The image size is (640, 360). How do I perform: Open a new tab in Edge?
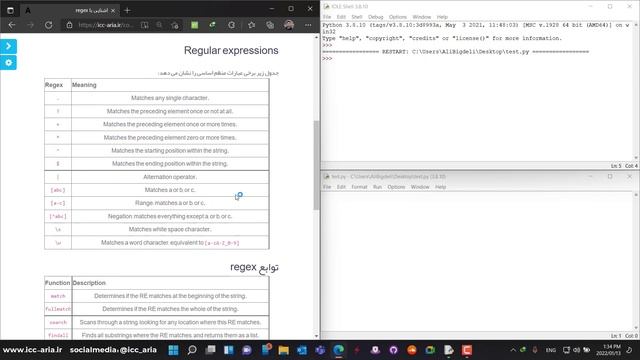127,10
